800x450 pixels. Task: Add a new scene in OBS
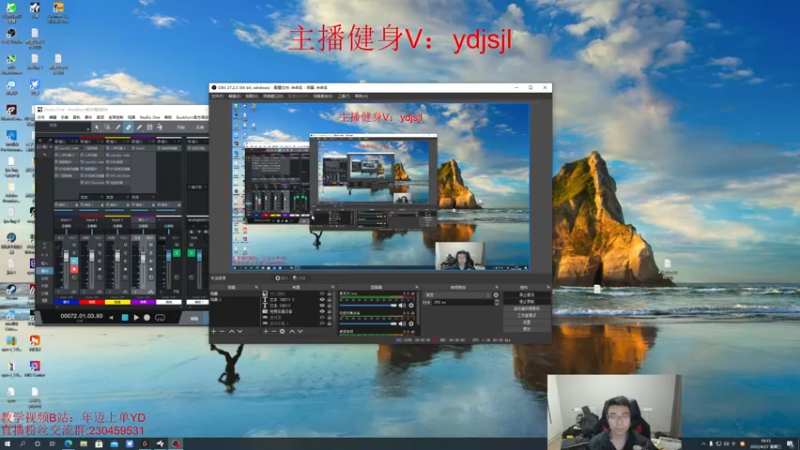(214, 331)
